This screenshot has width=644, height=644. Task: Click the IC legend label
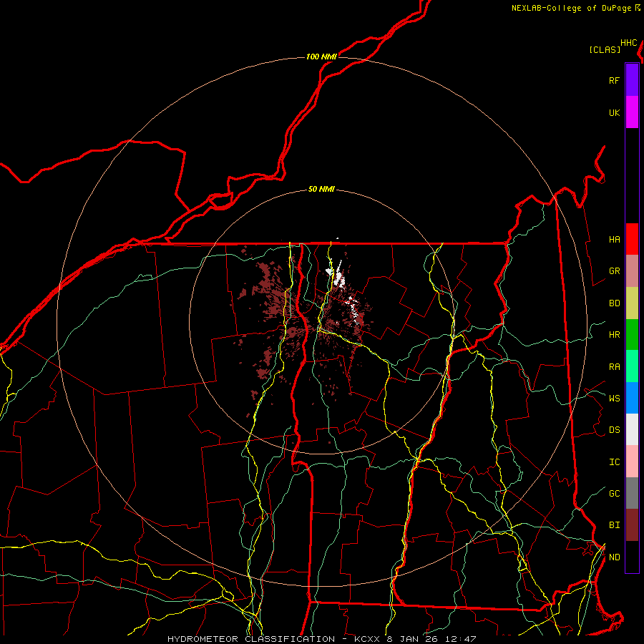614,462
